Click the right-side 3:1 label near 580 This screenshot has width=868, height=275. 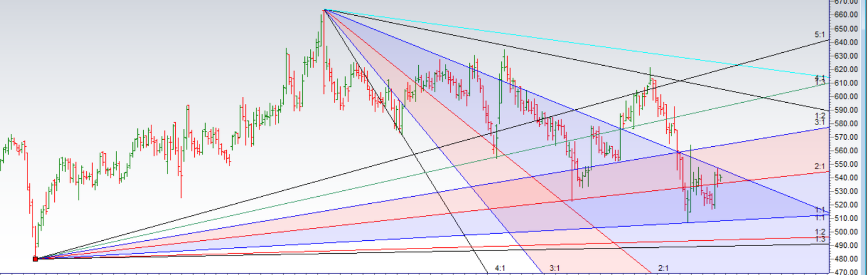[819, 123]
